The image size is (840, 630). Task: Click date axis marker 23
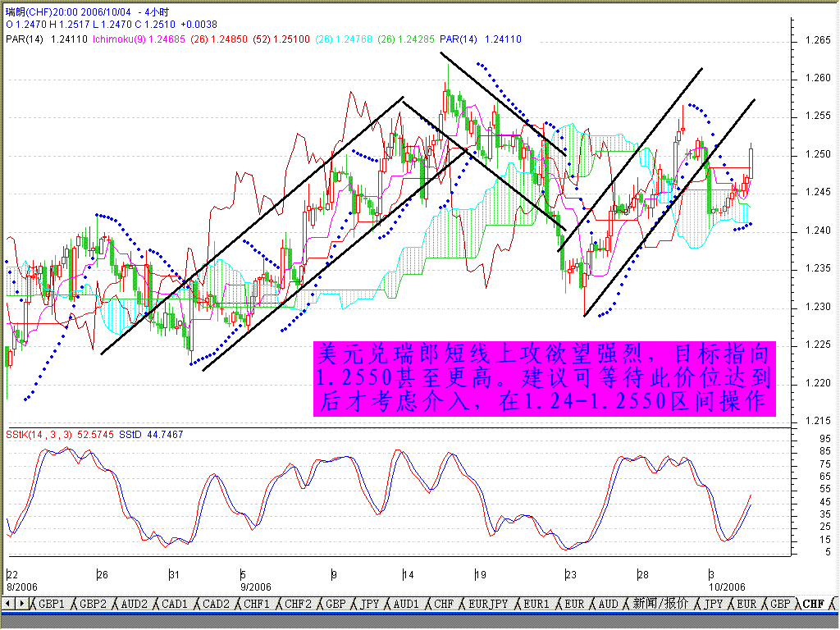571,575
